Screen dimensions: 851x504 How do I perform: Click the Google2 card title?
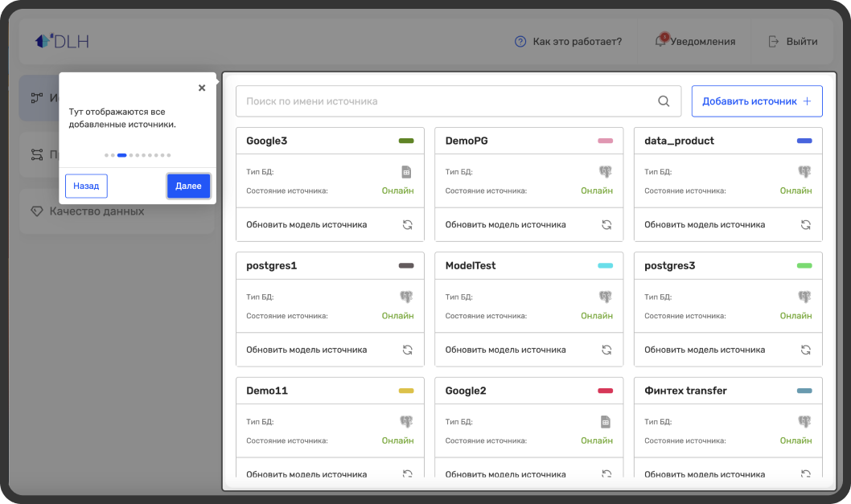(466, 391)
